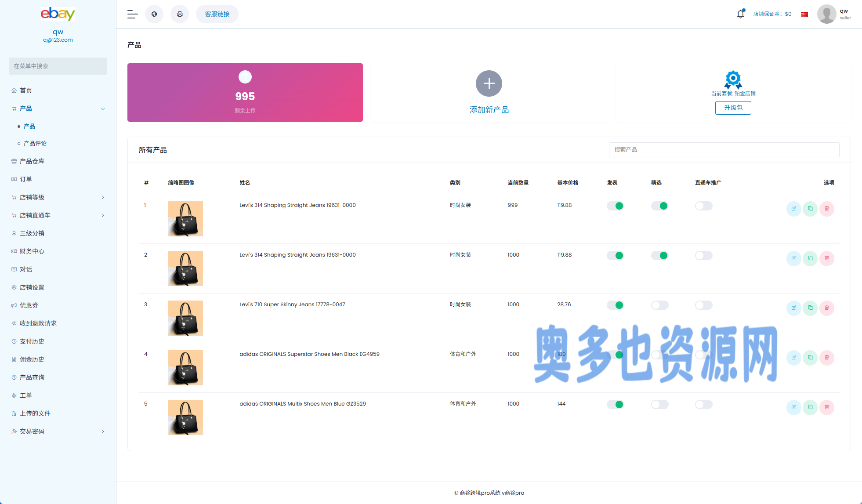Open 产品评论 in the sidebar
The width and height of the screenshot is (862, 504).
point(35,144)
